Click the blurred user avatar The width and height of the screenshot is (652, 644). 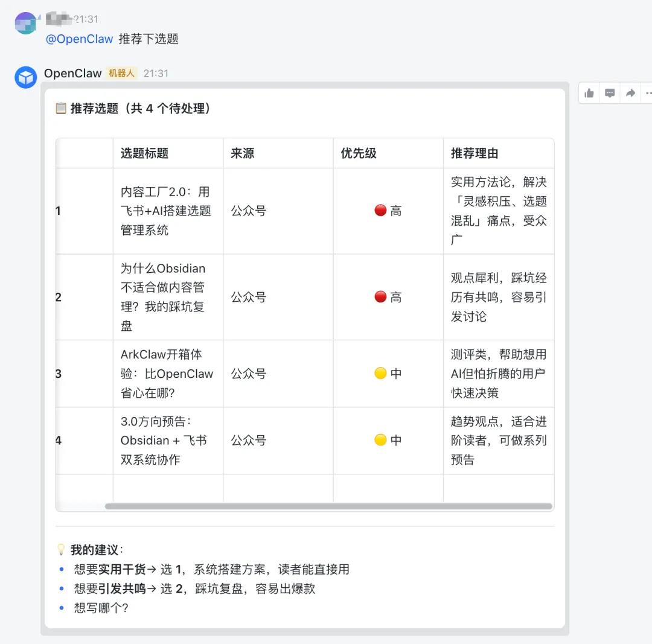click(x=26, y=23)
